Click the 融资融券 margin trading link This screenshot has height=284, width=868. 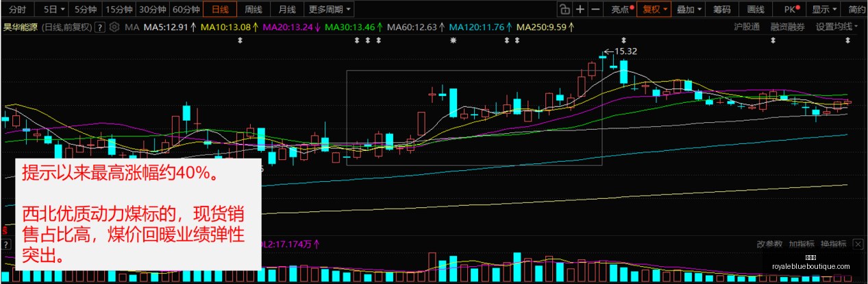pyautogui.click(x=787, y=27)
